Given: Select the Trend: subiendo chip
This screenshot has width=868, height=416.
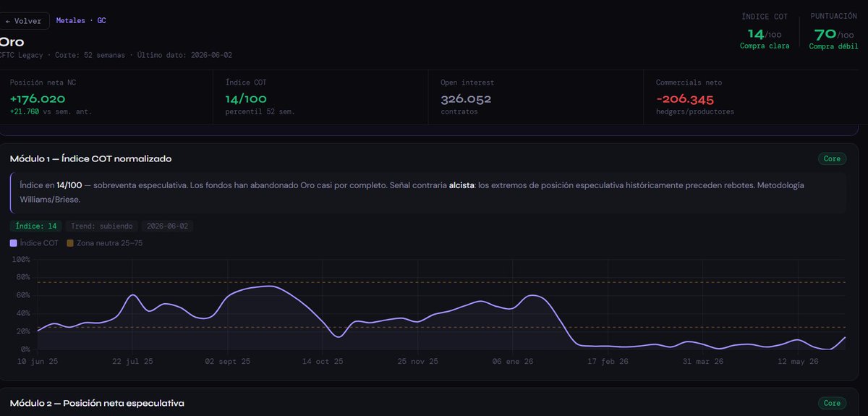Looking at the screenshot, I should (x=102, y=226).
